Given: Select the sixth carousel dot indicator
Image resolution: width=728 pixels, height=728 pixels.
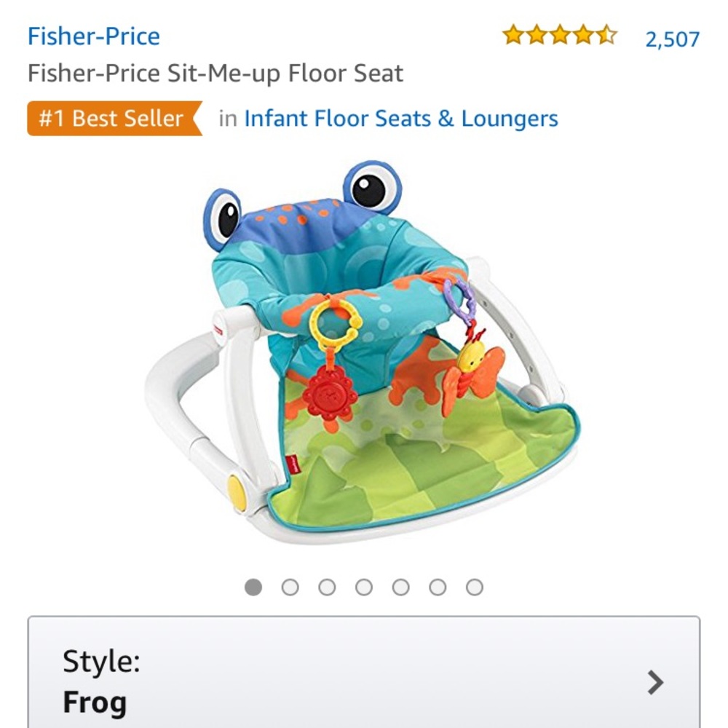Looking at the screenshot, I should point(438,585).
